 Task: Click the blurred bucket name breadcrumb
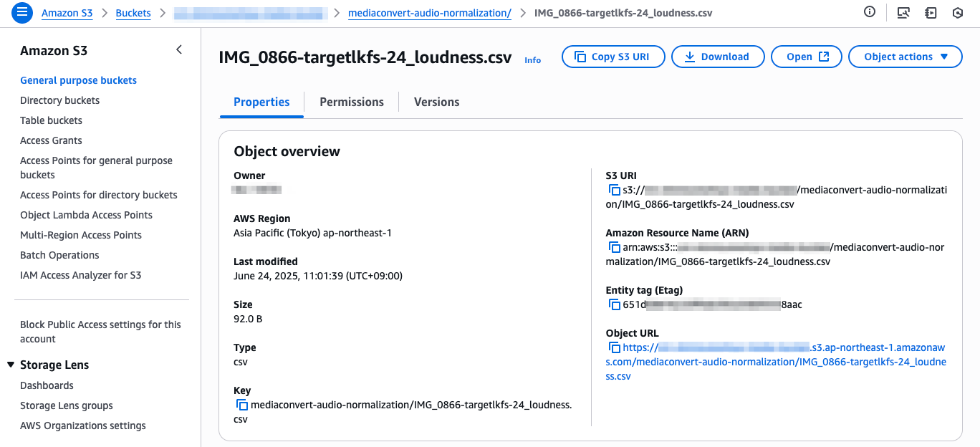coord(251,13)
